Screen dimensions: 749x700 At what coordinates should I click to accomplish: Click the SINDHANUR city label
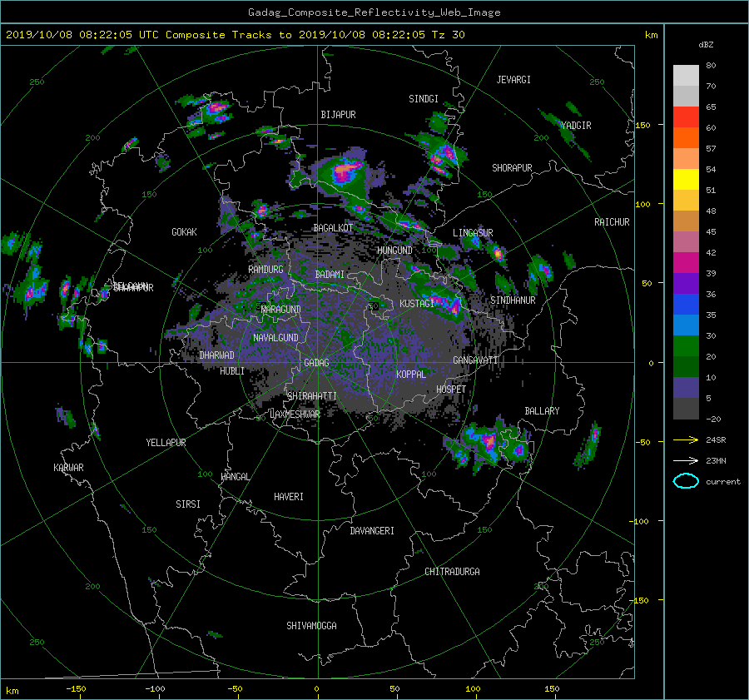(513, 300)
